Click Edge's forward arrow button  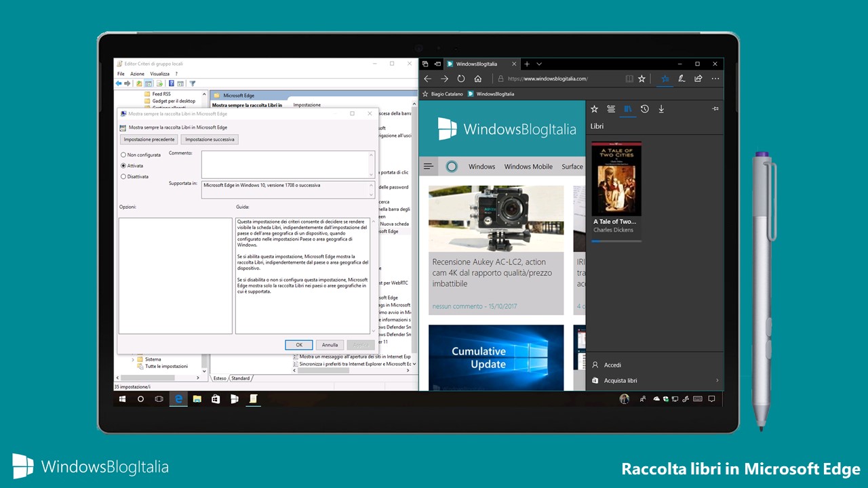(x=444, y=79)
